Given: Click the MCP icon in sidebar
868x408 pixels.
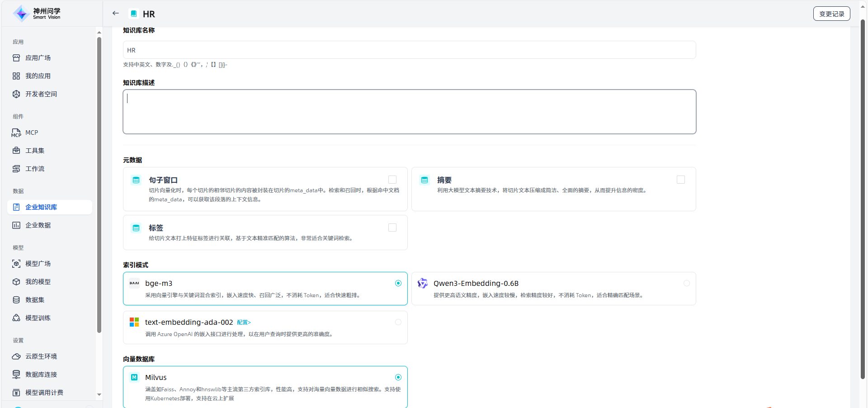Looking at the screenshot, I should tap(16, 133).
